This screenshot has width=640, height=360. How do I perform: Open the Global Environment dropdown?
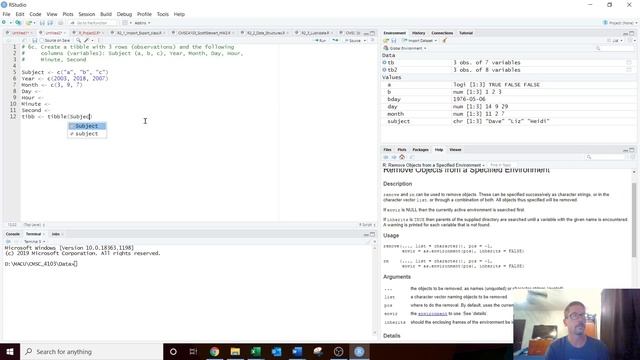(x=406, y=48)
